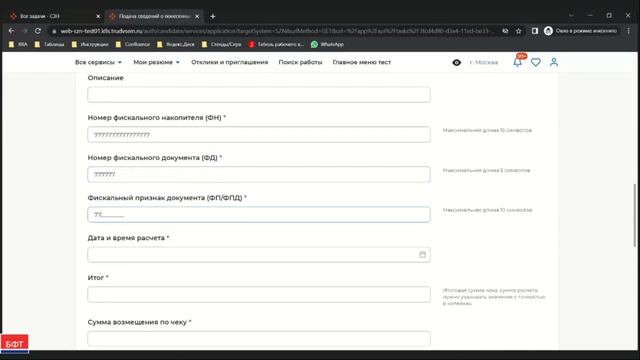The image size is (640, 360).
Task: Open browser side panel icon
Action: 535,31
